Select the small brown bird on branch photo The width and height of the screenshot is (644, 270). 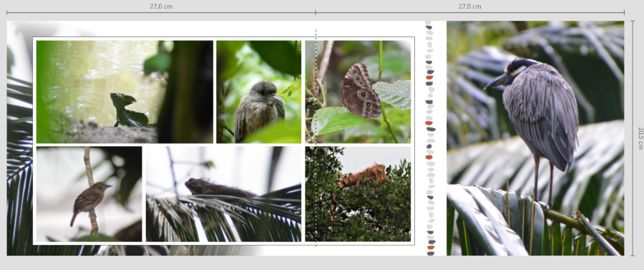(x=89, y=194)
